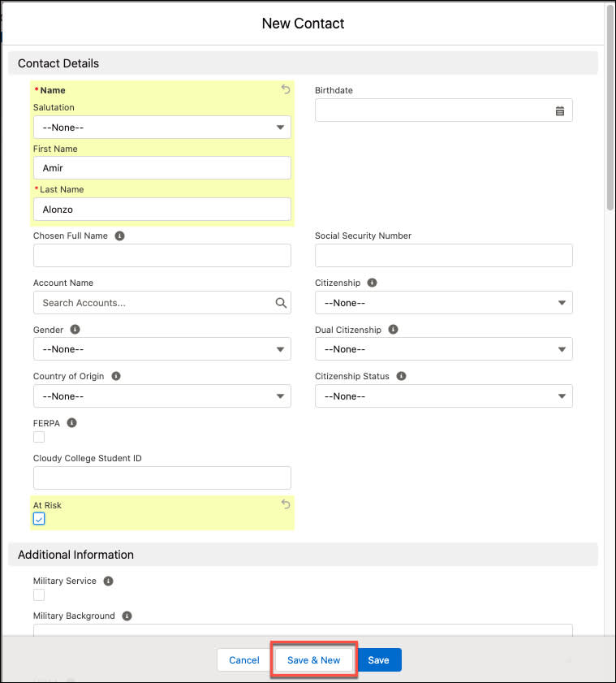Enable the FERPA checkbox
This screenshot has width=616, height=683.
(39, 437)
